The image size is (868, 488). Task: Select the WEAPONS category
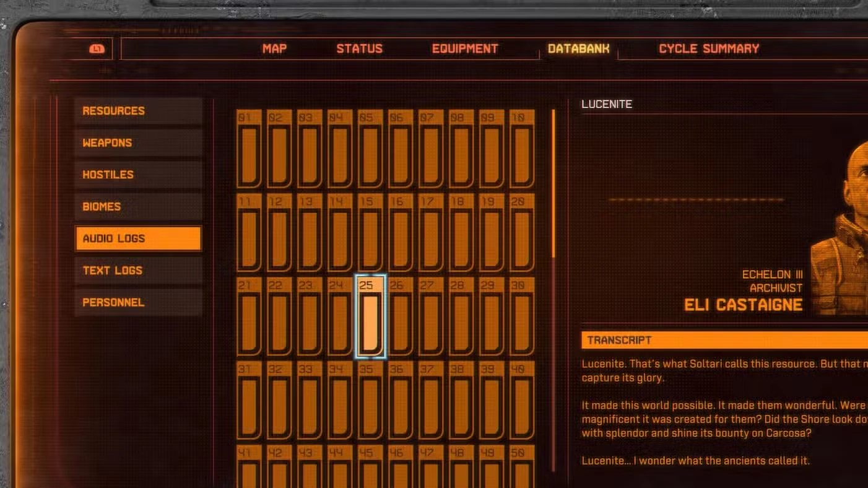tap(139, 143)
